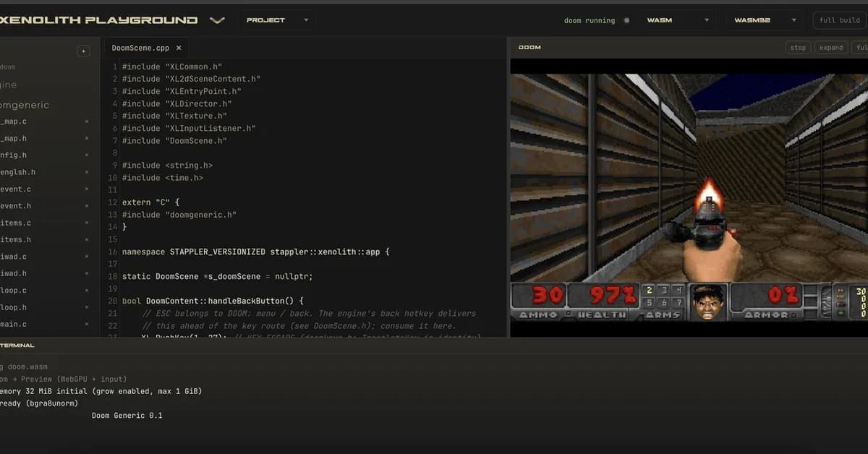Remove loop.c using its x icon
Image resolution: width=868 pixels, height=454 pixels.
87,290
